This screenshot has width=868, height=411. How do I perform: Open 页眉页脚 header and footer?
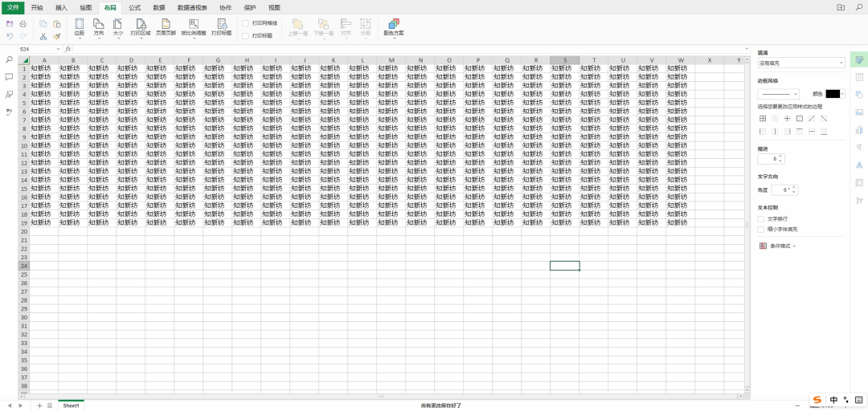click(x=165, y=27)
